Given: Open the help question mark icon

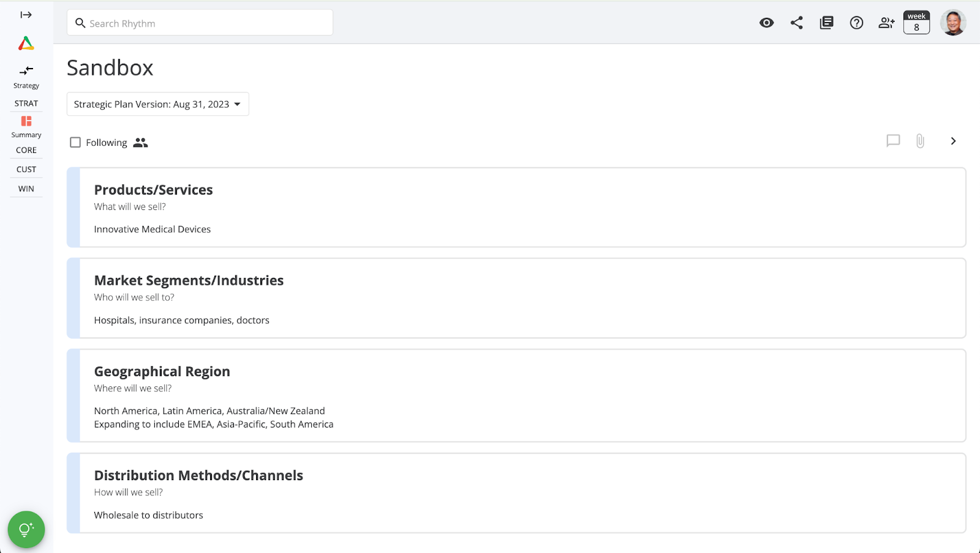Looking at the screenshot, I should click(856, 23).
